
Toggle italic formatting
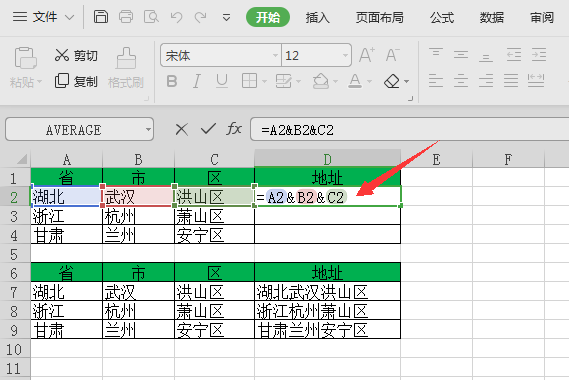[197, 81]
